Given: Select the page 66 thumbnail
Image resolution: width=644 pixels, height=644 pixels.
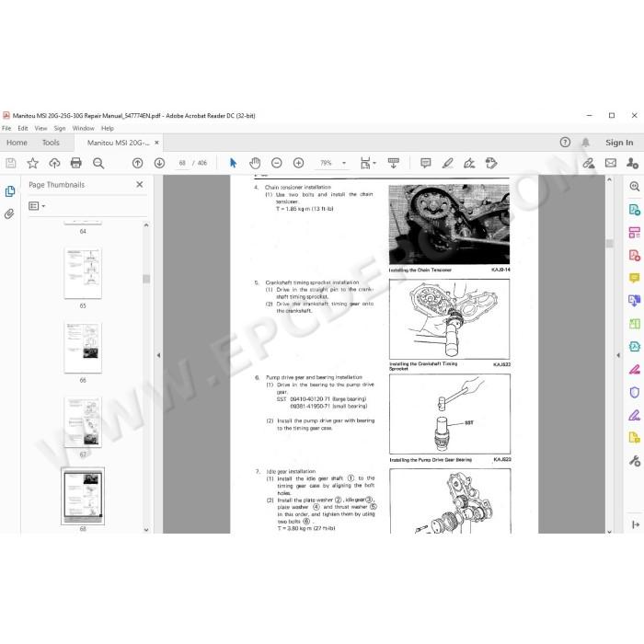Looking at the screenshot, I should 83,348.
